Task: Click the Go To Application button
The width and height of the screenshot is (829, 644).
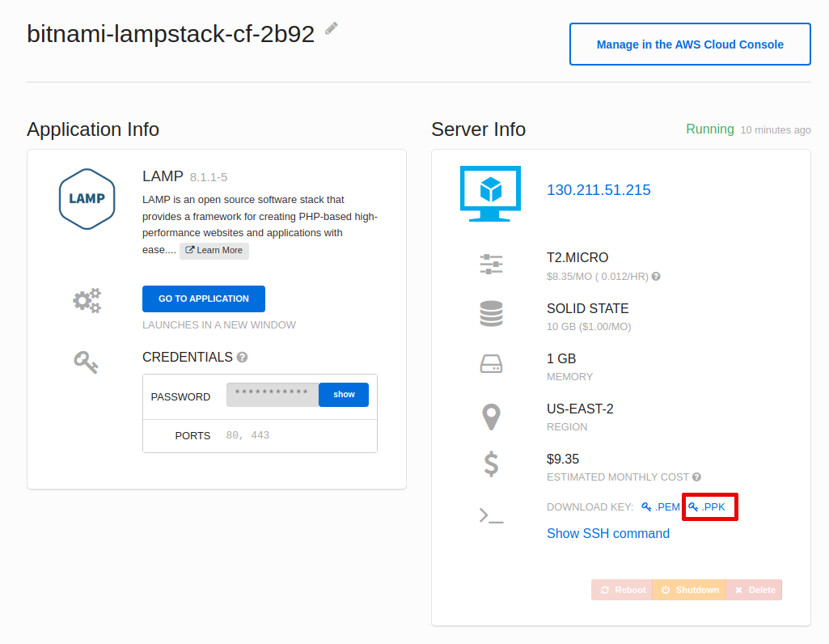Action: pyautogui.click(x=204, y=299)
